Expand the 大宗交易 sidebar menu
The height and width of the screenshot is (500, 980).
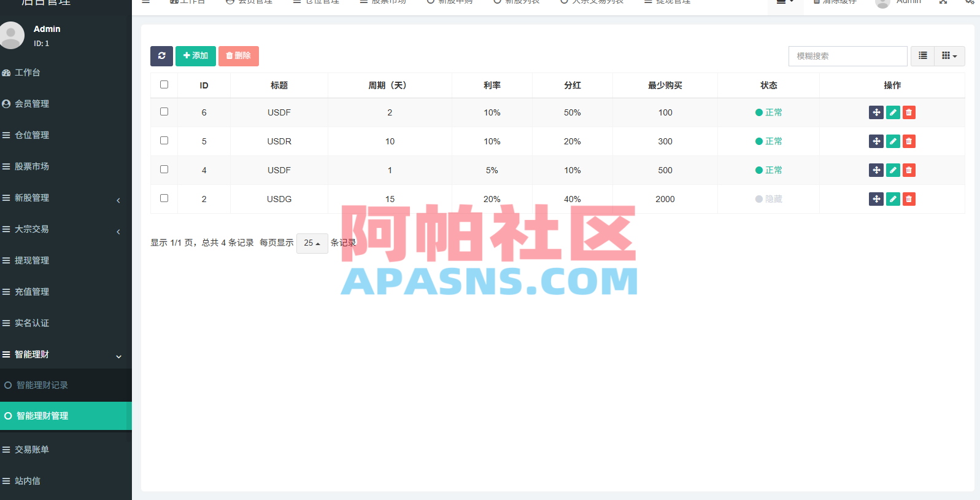coord(66,229)
